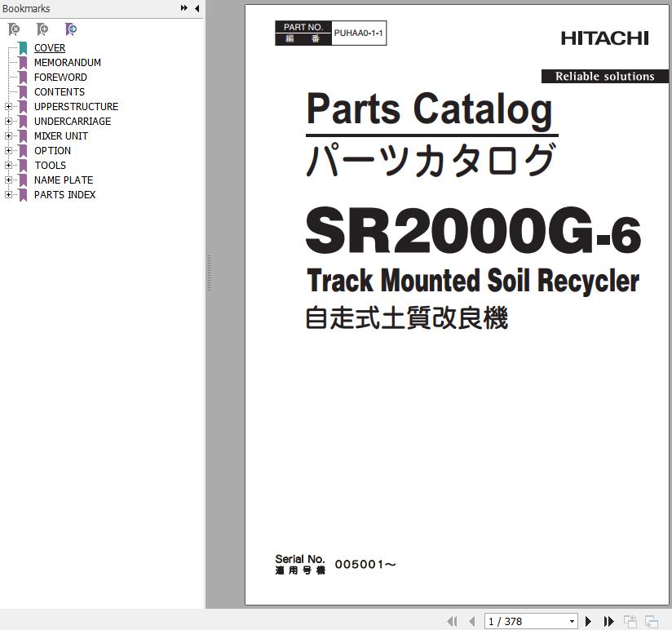Click the Track Mounted Soil Recycler text

[x=473, y=281]
